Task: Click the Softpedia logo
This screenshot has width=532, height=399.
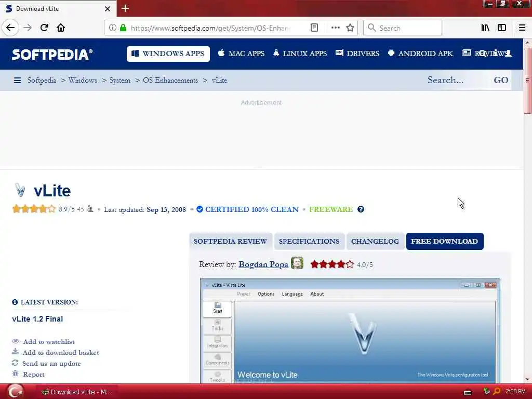Action: point(52,54)
